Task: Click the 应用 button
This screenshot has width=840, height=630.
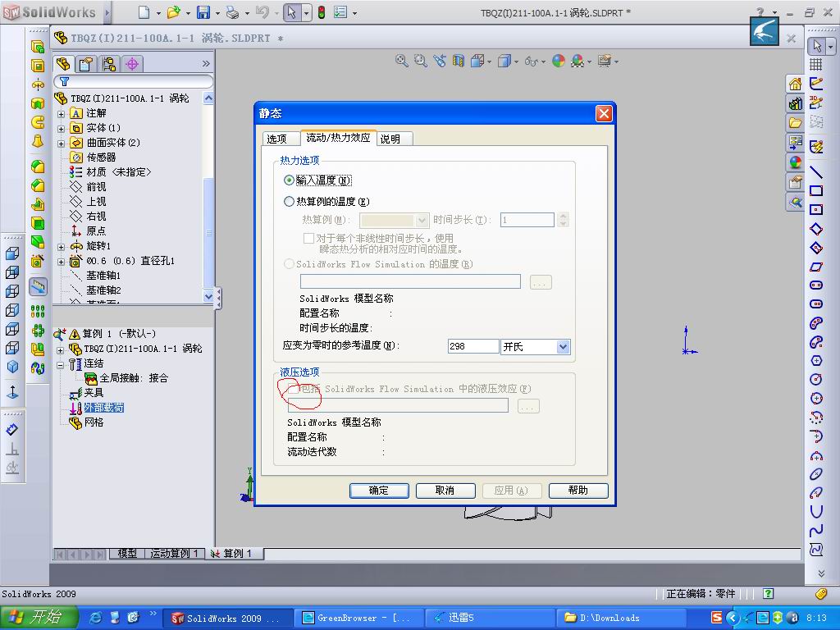Action: coord(512,491)
